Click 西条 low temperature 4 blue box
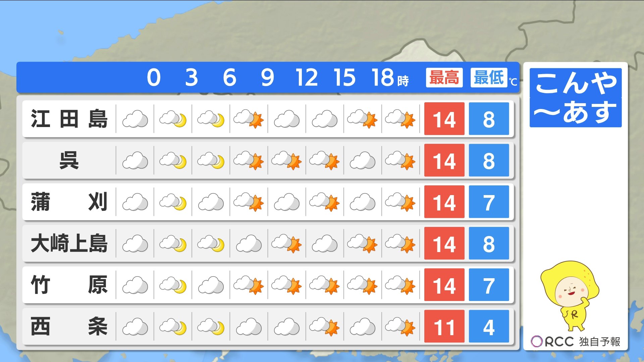644x362 pixels. (489, 326)
